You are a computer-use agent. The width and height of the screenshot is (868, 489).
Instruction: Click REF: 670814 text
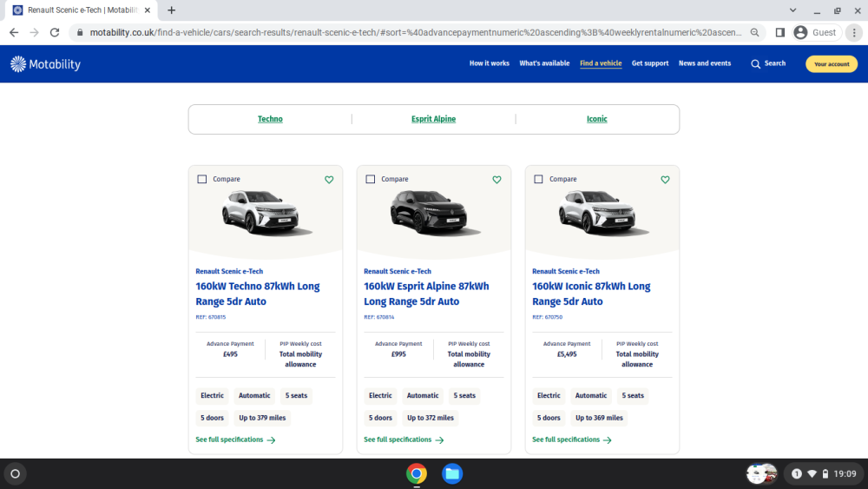(379, 317)
